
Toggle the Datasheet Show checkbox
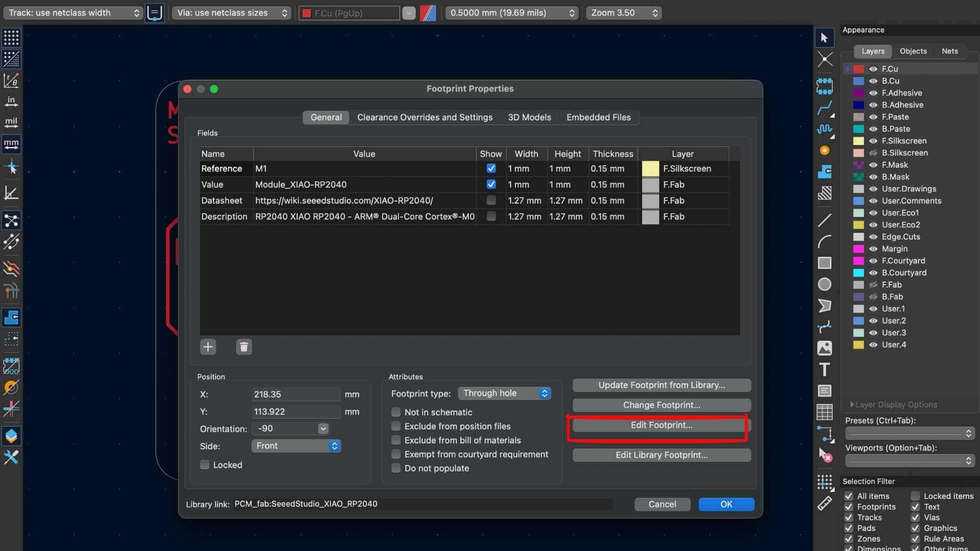pos(491,201)
